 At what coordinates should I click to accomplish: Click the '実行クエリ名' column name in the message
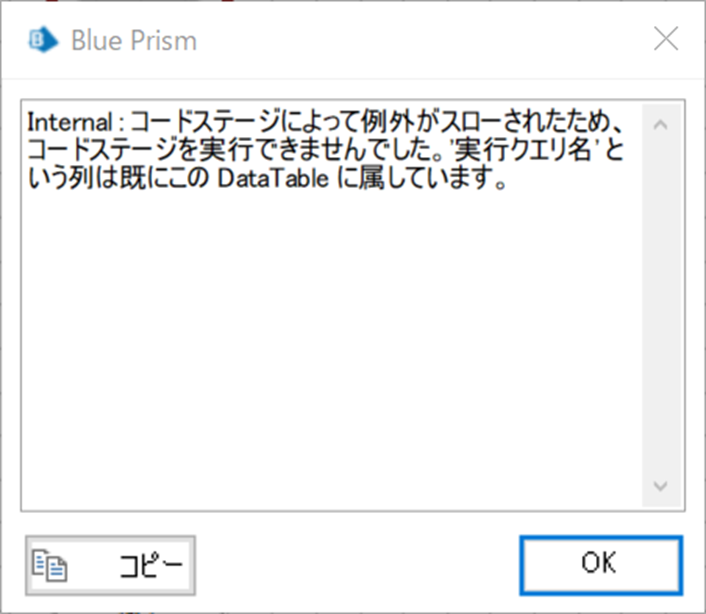pos(523,150)
